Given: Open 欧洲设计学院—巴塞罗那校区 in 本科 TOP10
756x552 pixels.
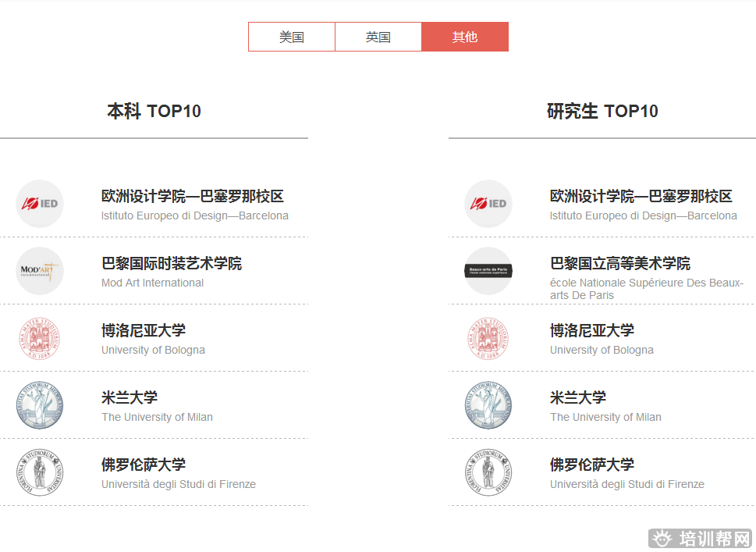Looking at the screenshot, I should coord(193,196).
